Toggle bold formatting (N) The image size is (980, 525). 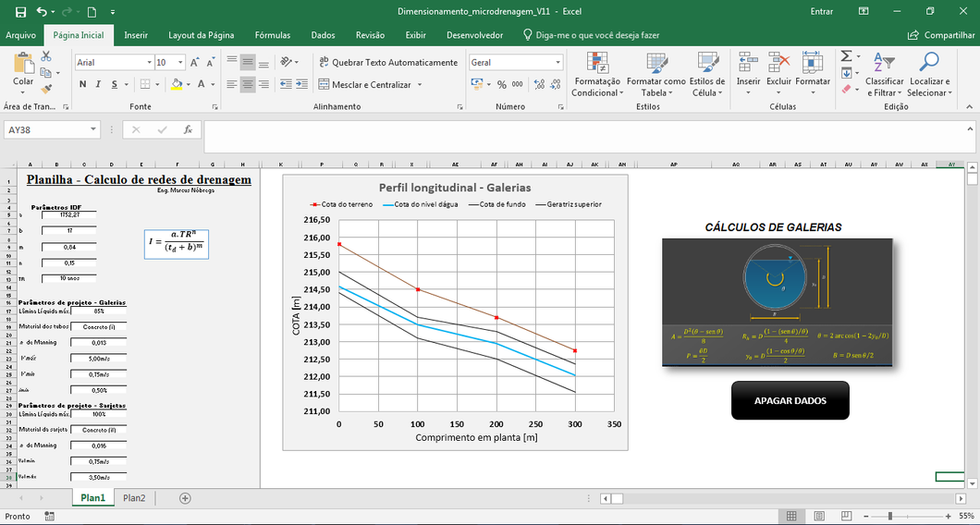pyautogui.click(x=82, y=84)
